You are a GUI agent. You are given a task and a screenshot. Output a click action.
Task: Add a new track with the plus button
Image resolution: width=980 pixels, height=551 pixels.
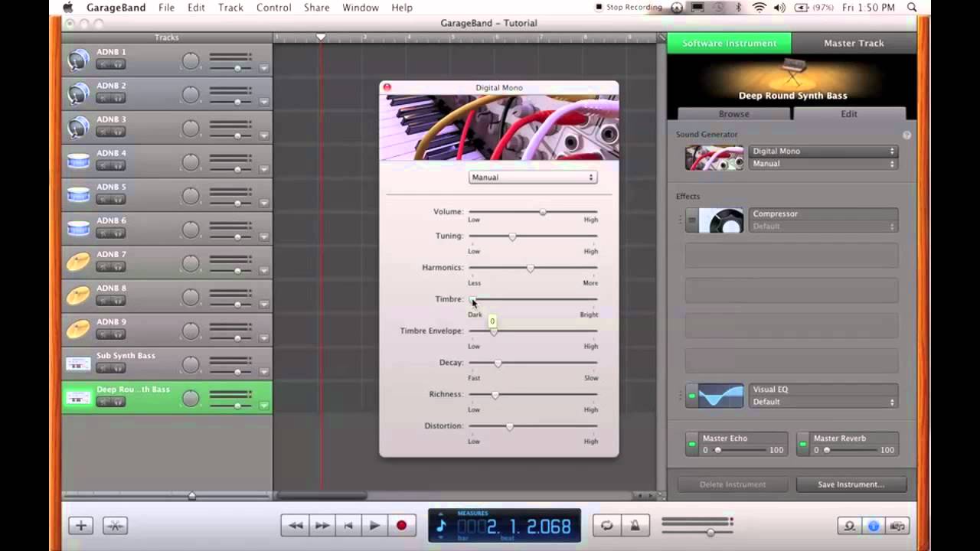click(x=80, y=526)
